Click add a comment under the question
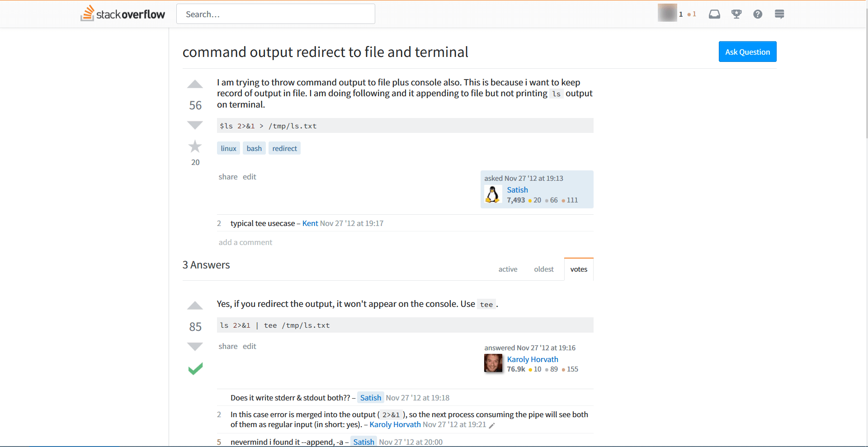The height and width of the screenshot is (447, 868). [245, 242]
